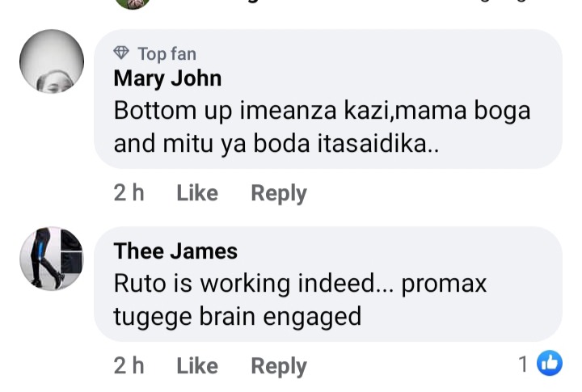
Task: Tap the "and mitu ya boda itasaidika" line
Action: point(276,144)
